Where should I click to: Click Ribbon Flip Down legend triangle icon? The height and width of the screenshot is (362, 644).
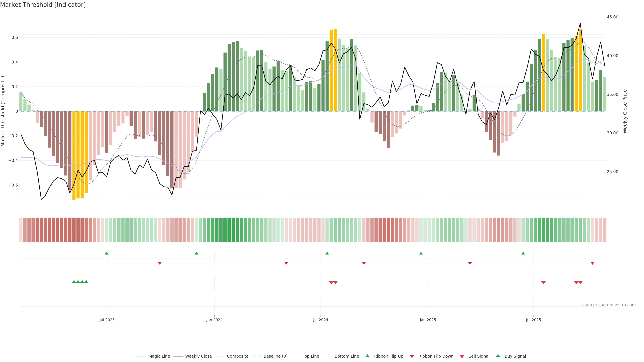click(412, 356)
